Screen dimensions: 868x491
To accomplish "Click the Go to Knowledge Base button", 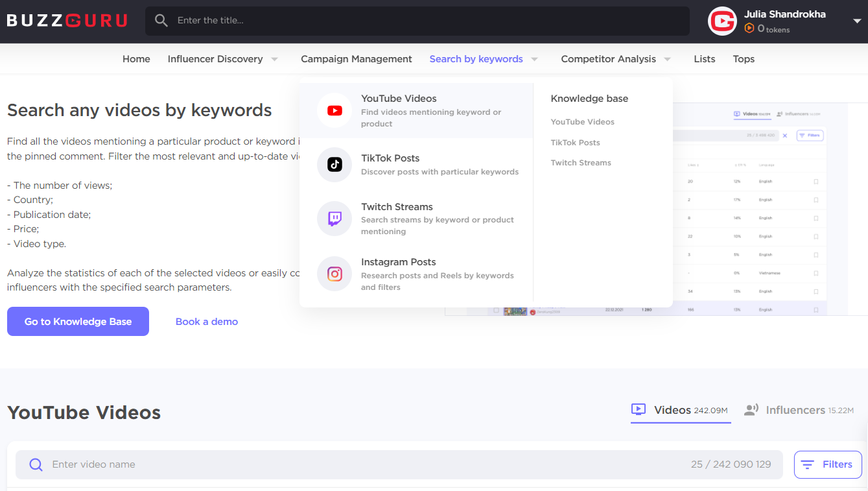I will pyautogui.click(x=78, y=322).
